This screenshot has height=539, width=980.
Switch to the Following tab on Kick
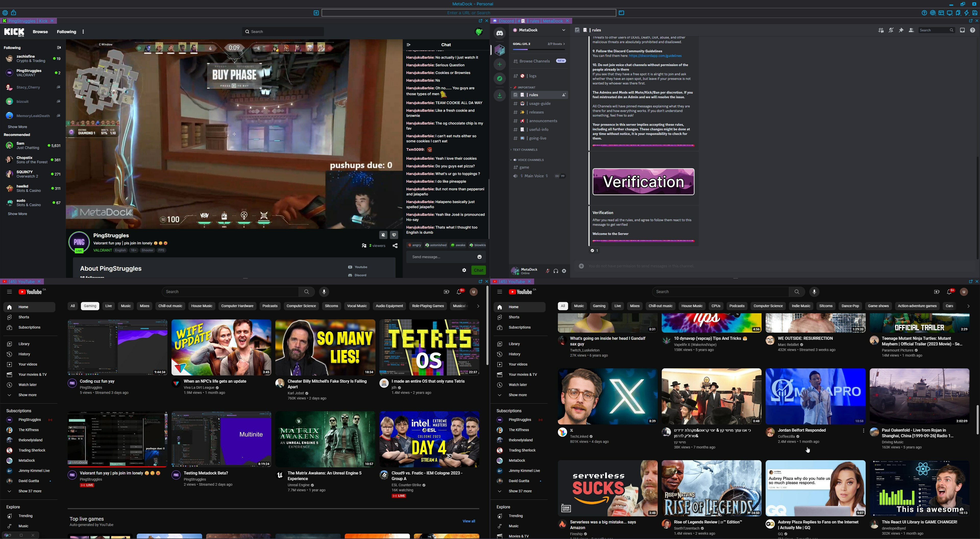tap(66, 32)
